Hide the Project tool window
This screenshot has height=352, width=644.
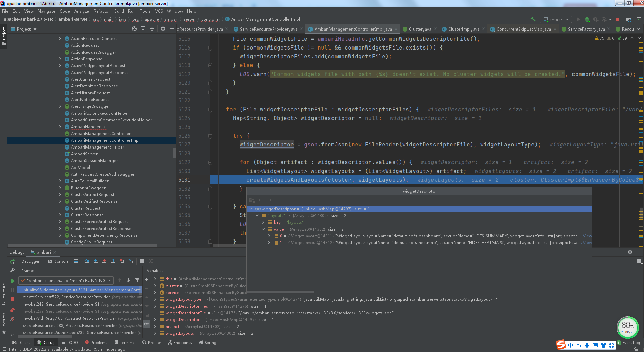click(172, 29)
